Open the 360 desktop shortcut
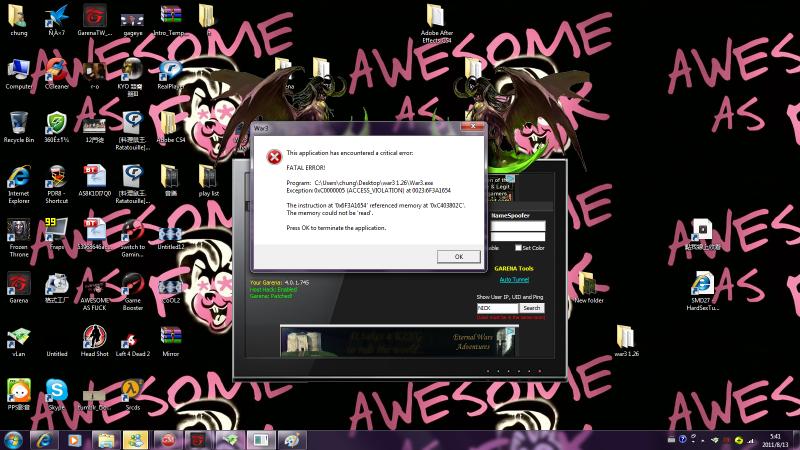This screenshot has width=800, height=450. point(56,128)
